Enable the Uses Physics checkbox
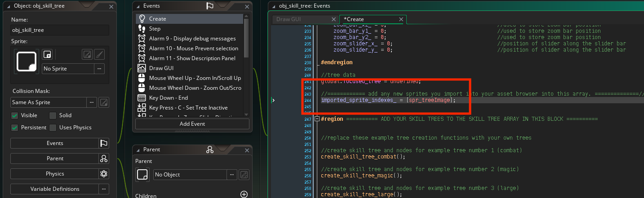Viewport: 644px width, 198px height. pyautogui.click(x=52, y=128)
